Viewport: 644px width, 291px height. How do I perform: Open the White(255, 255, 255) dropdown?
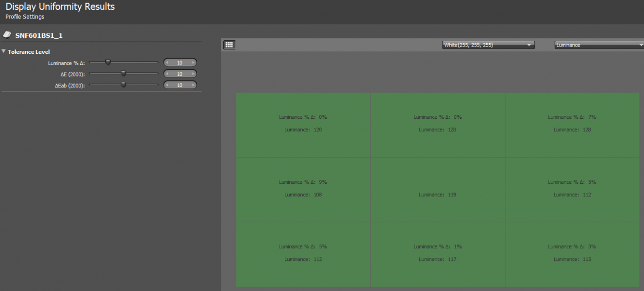pos(488,45)
